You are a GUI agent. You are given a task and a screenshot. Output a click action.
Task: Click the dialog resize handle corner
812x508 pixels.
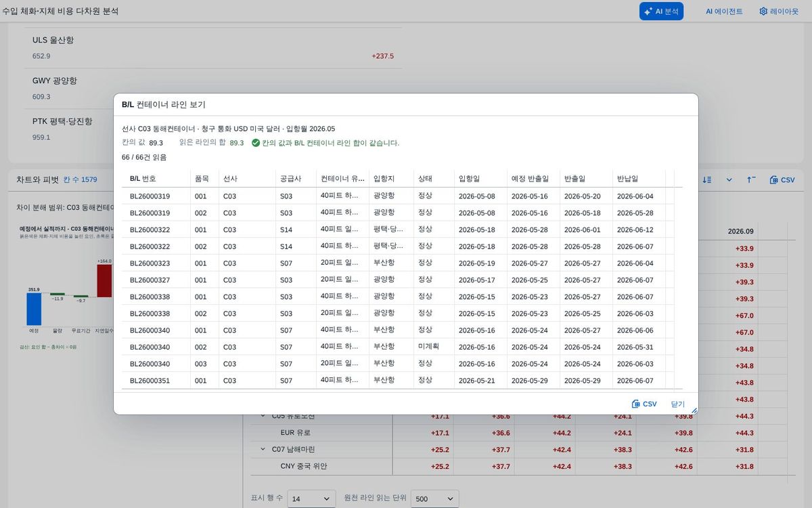(x=694, y=410)
